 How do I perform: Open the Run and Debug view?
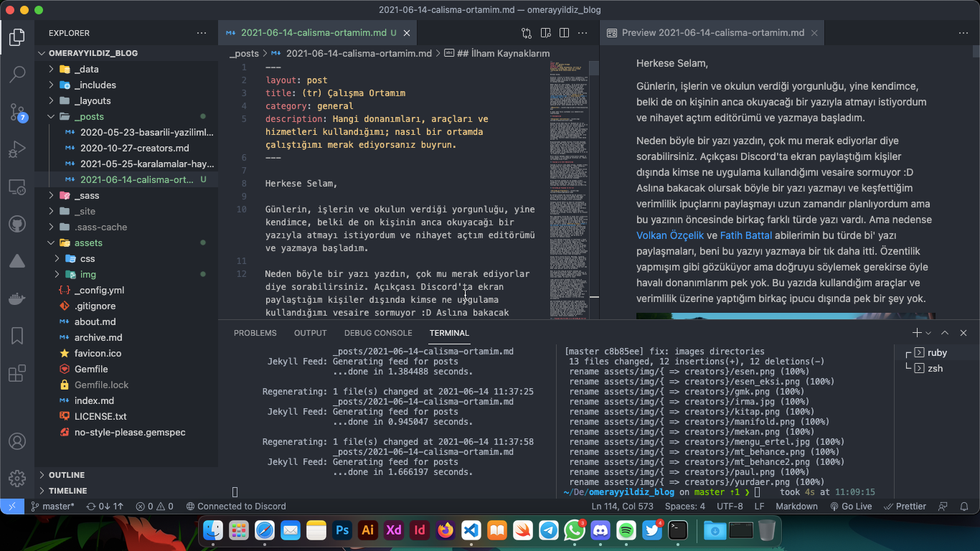pos(17,150)
